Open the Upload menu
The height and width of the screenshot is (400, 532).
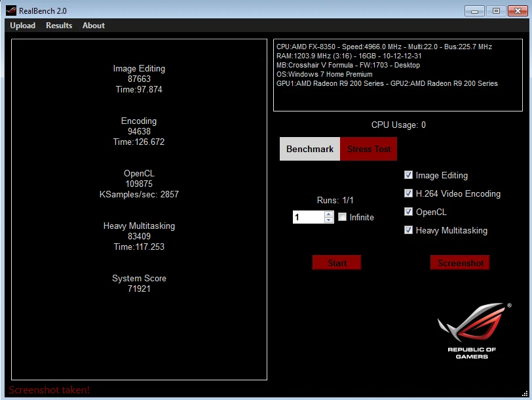click(x=23, y=26)
